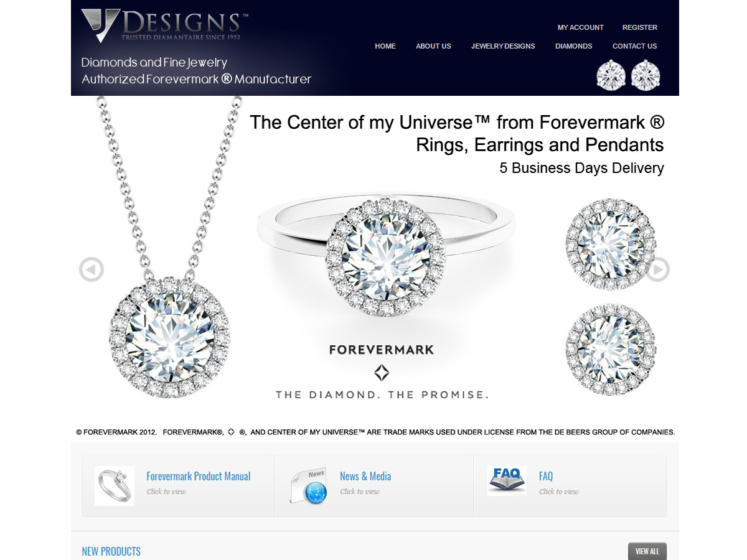Advance to the next slide arrow
This screenshot has height=560, width=747.
(657, 269)
